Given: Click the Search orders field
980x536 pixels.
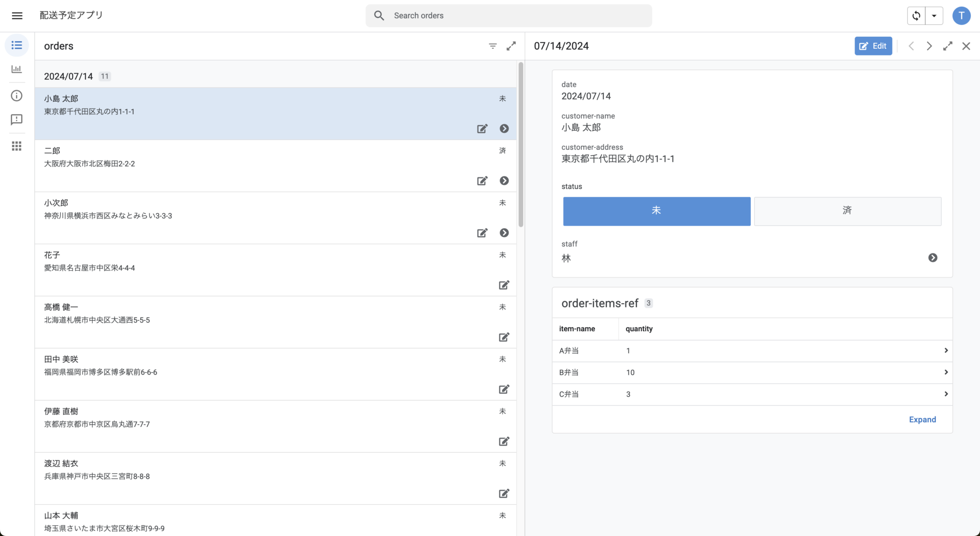Looking at the screenshot, I should coord(508,16).
